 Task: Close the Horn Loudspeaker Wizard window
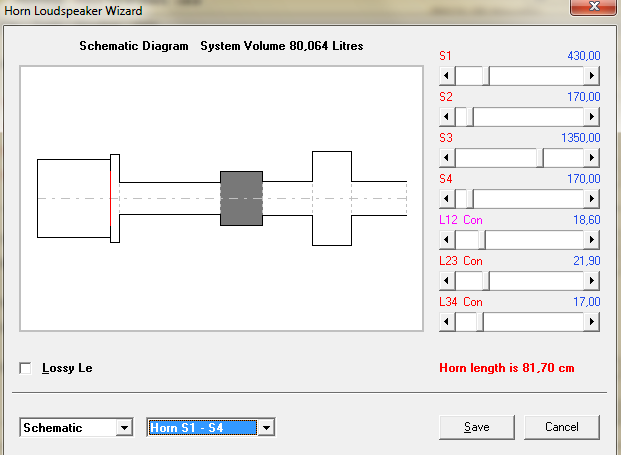[x=593, y=7]
